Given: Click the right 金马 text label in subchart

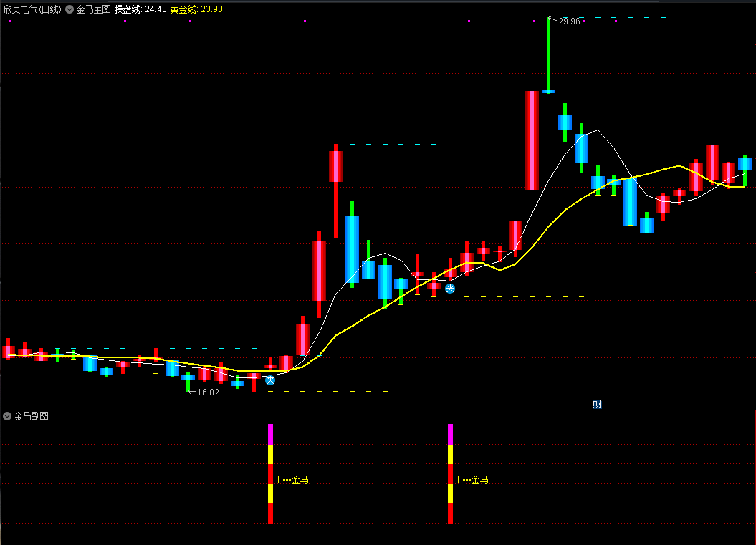Looking at the screenshot, I should pos(479,480).
